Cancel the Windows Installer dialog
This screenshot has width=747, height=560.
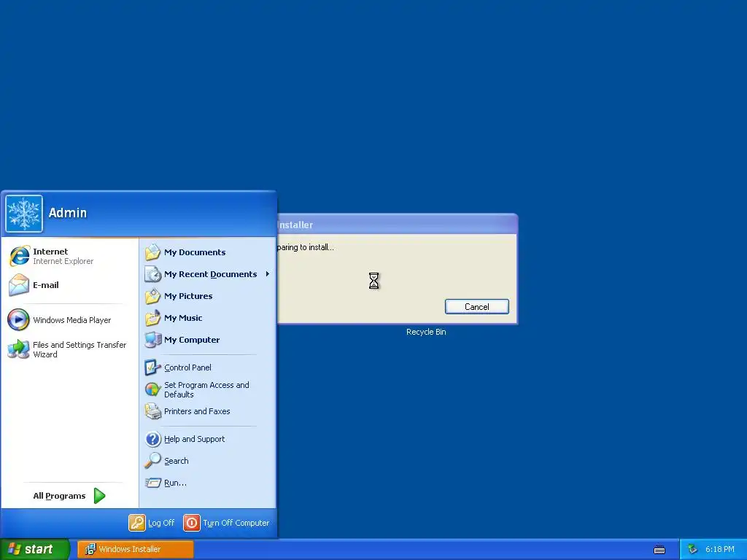(477, 307)
